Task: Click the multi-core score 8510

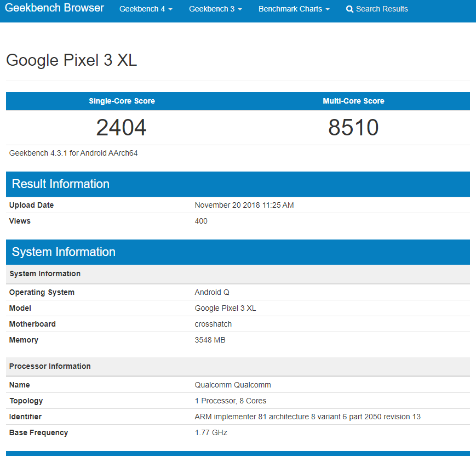Action: pyautogui.click(x=353, y=127)
